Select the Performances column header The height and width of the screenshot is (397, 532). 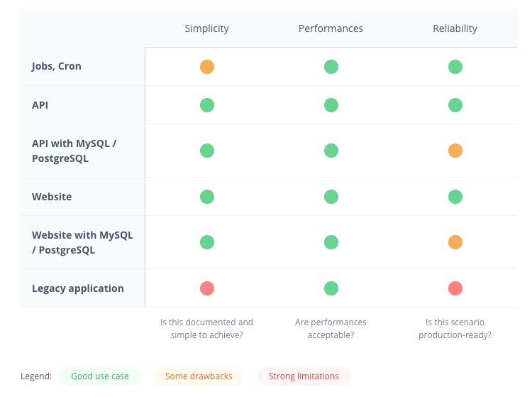pyautogui.click(x=331, y=28)
